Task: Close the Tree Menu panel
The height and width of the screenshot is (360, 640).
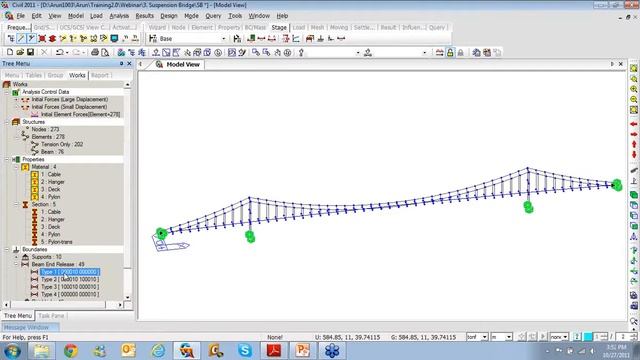Action: coord(129,64)
